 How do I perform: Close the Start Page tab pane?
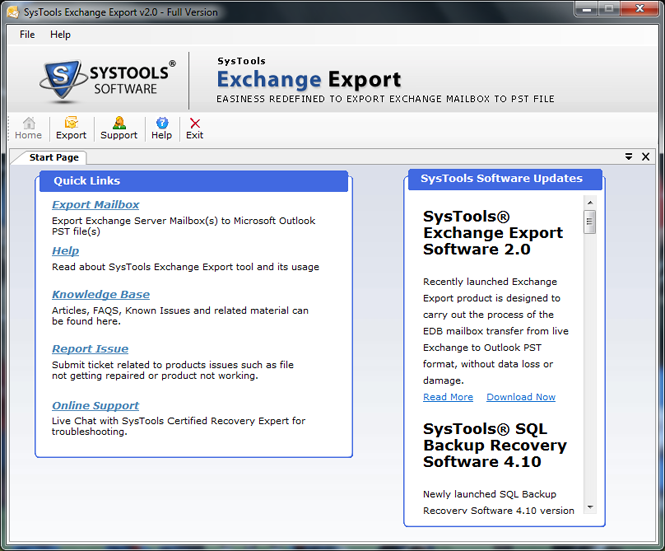[x=645, y=157]
